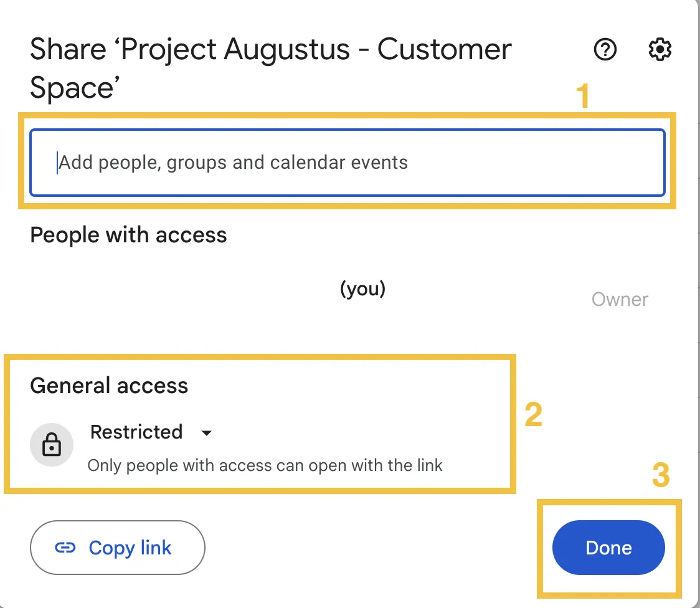Click the General access heading

[109, 385]
